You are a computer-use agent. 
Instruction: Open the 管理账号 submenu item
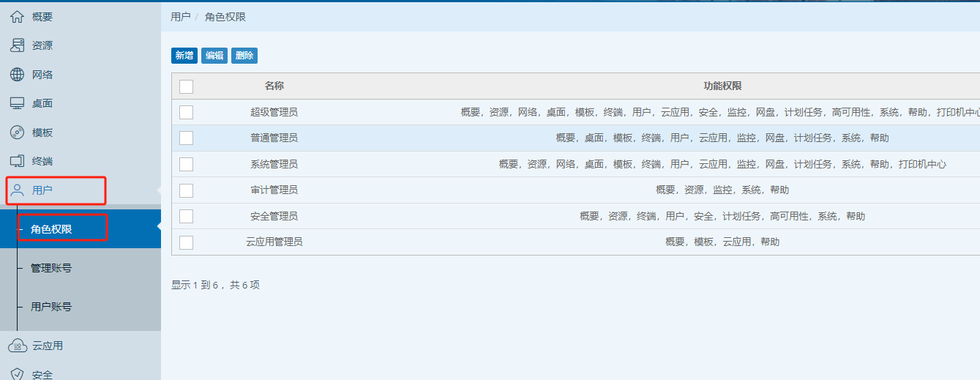[x=51, y=268]
